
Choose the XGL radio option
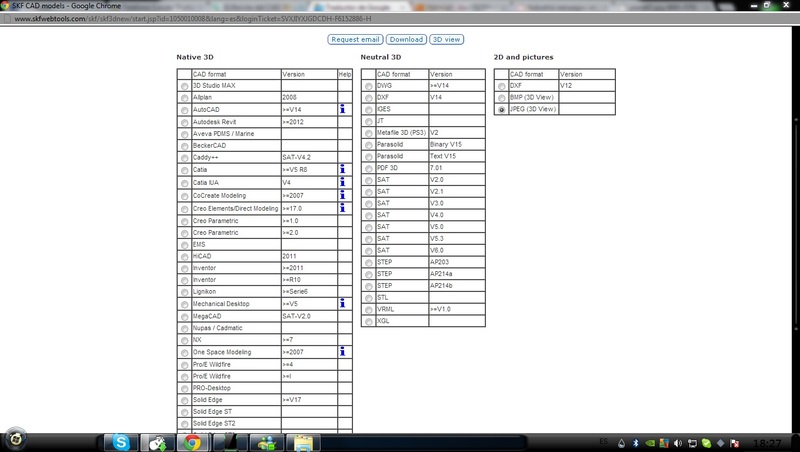point(369,321)
